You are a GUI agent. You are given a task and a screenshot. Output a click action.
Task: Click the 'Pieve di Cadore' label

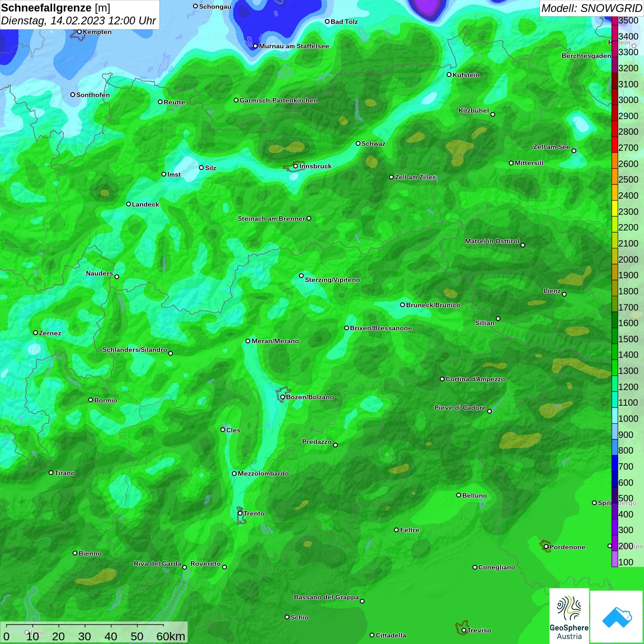460,408
